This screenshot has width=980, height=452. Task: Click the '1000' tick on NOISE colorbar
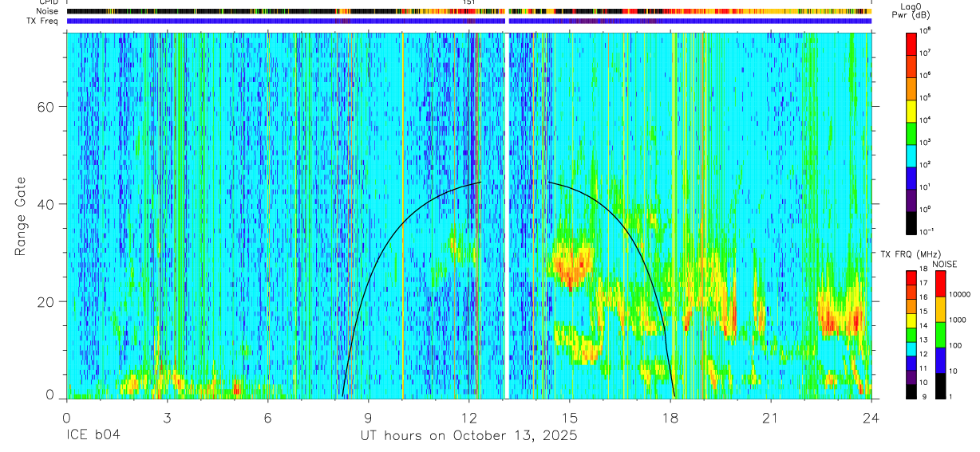(x=958, y=320)
